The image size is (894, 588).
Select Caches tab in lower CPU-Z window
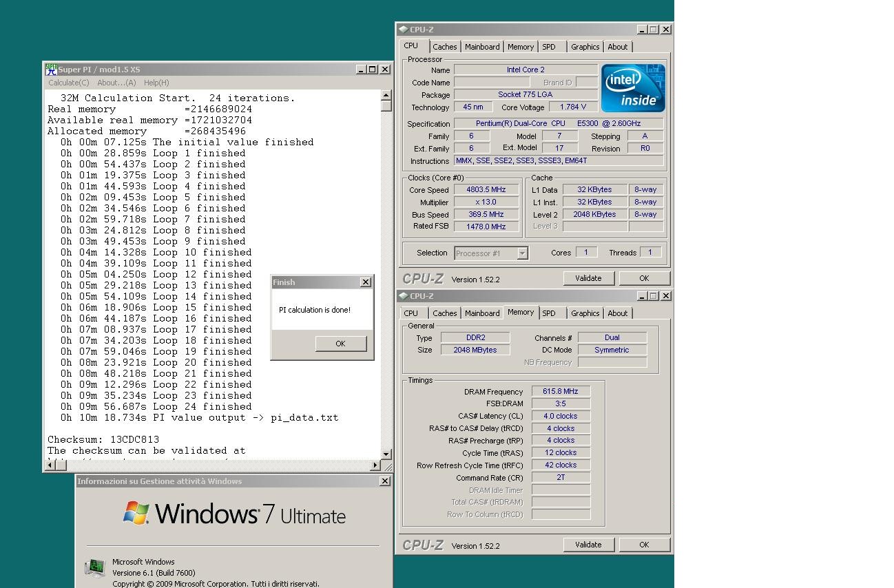[444, 313]
